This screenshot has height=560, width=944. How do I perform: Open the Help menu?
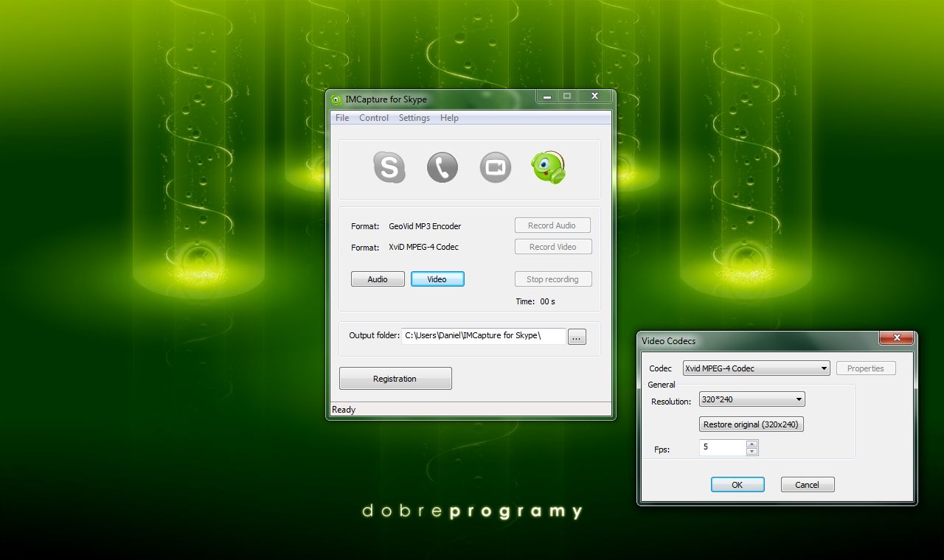click(x=449, y=118)
